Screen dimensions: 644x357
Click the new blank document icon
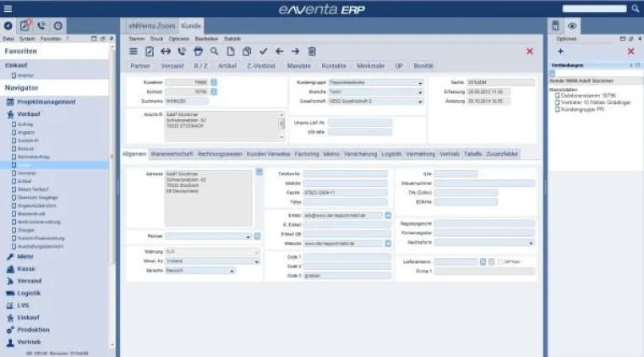pyautogui.click(x=231, y=52)
